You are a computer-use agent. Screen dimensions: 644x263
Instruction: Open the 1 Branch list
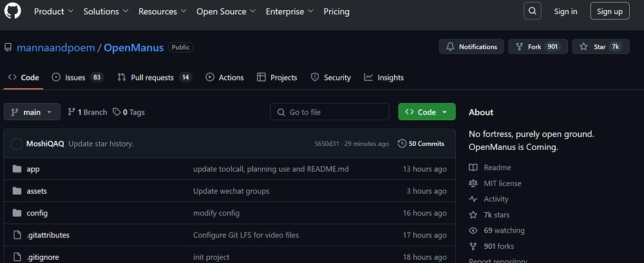(x=88, y=112)
